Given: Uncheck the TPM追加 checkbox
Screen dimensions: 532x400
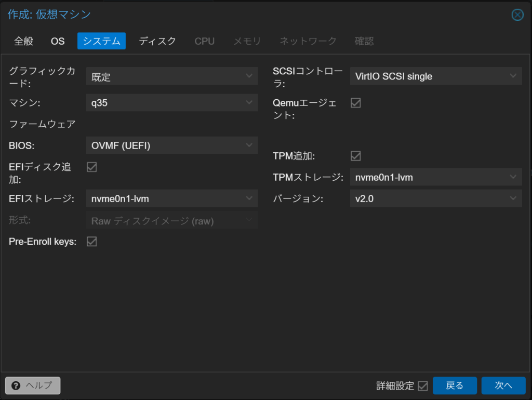Looking at the screenshot, I should coord(356,156).
